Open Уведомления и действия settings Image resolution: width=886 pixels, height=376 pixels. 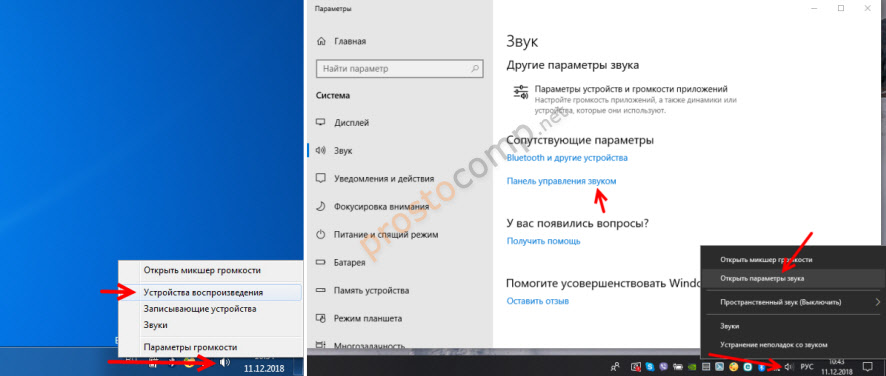[400, 178]
